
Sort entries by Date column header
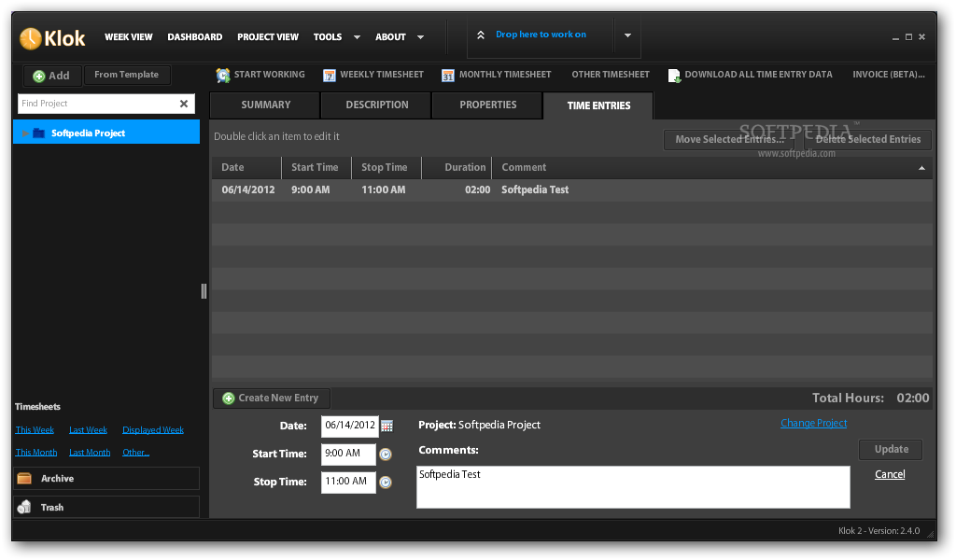(x=246, y=168)
